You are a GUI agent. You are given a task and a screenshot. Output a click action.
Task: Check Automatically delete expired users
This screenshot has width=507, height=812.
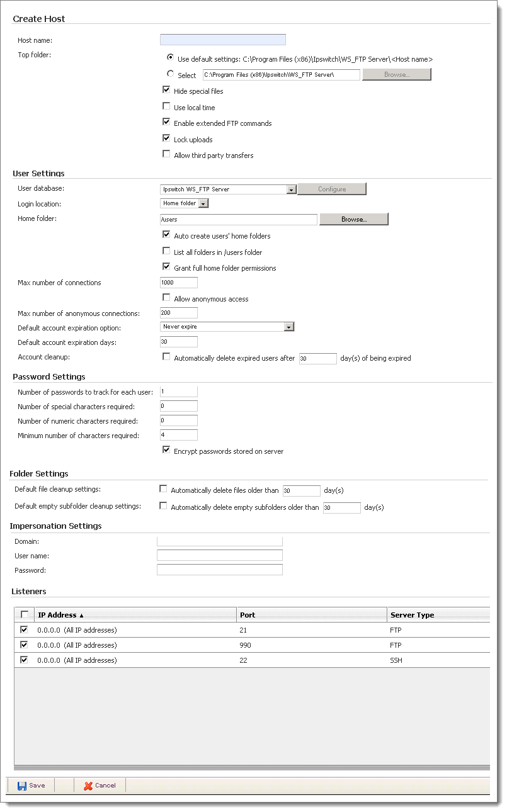click(x=166, y=358)
